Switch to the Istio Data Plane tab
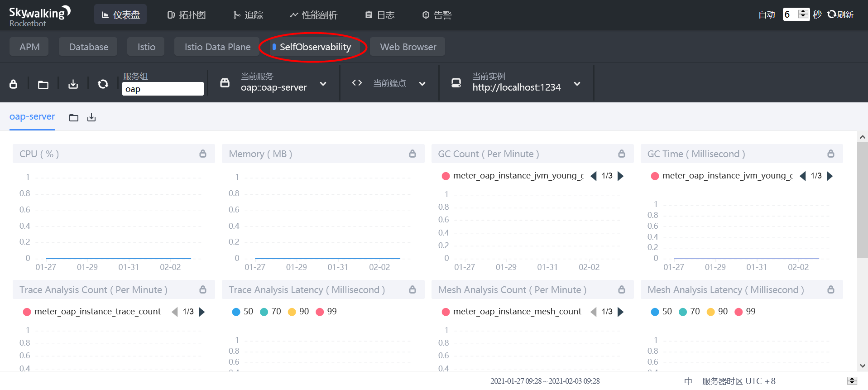 pyautogui.click(x=217, y=47)
